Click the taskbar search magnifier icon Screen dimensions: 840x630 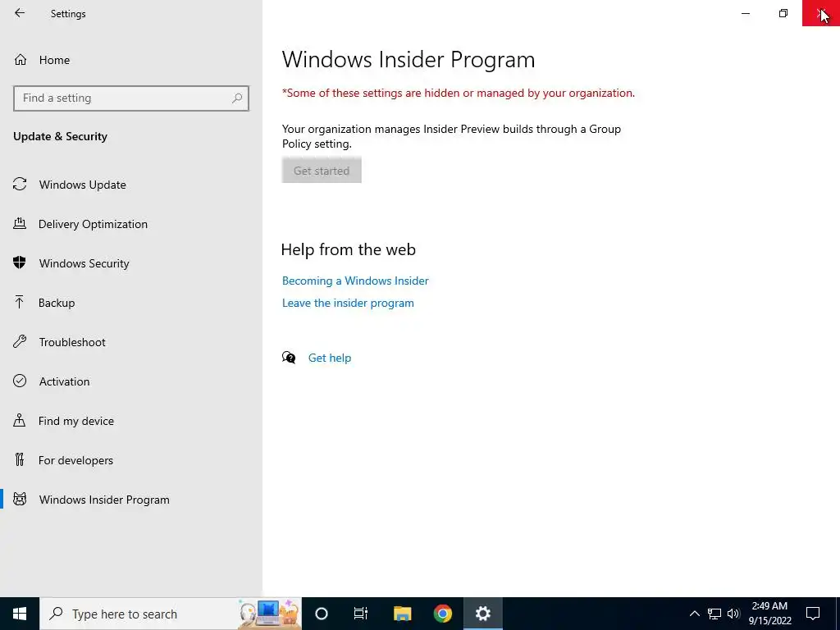[56, 614]
